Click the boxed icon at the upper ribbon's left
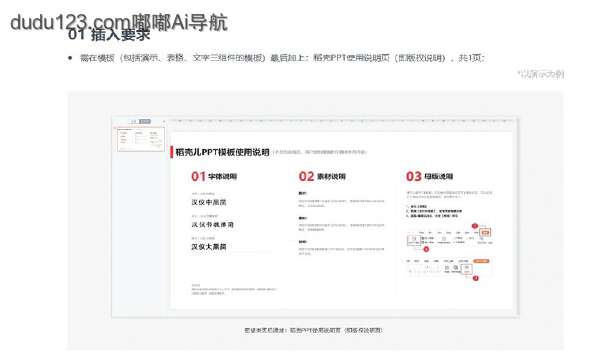The width and height of the screenshot is (600, 360). click(x=414, y=240)
